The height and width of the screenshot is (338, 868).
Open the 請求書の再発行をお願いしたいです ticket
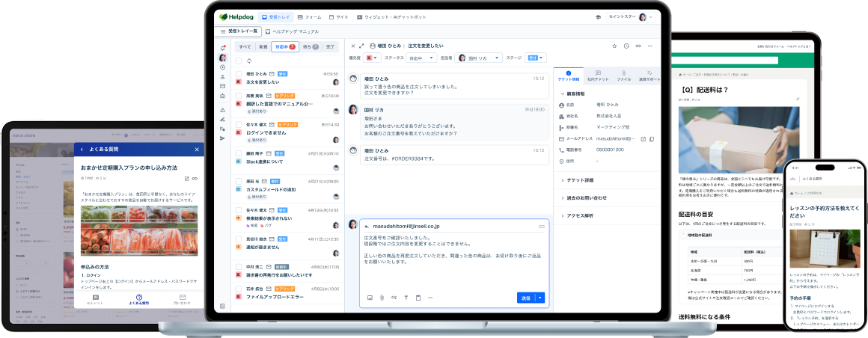tap(280, 274)
